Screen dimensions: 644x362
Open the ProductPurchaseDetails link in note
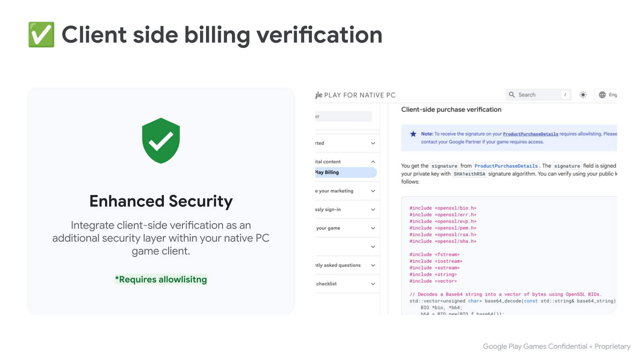pyautogui.click(x=530, y=134)
